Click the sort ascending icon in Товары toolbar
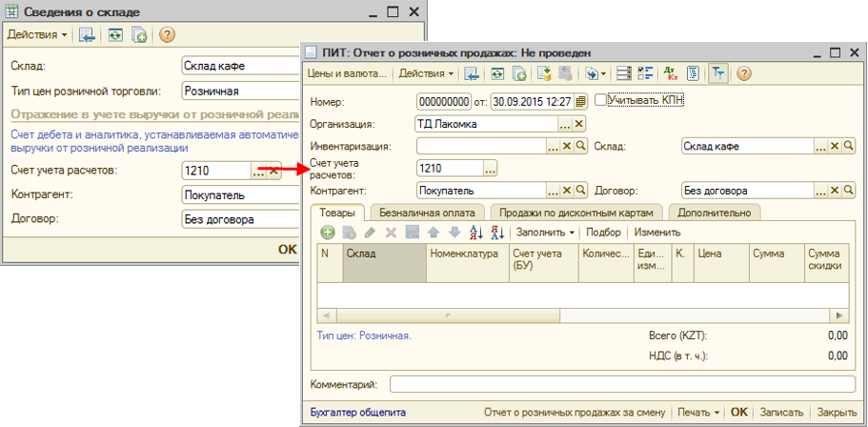This screenshot has width=868, height=427. click(x=476, y=233)
